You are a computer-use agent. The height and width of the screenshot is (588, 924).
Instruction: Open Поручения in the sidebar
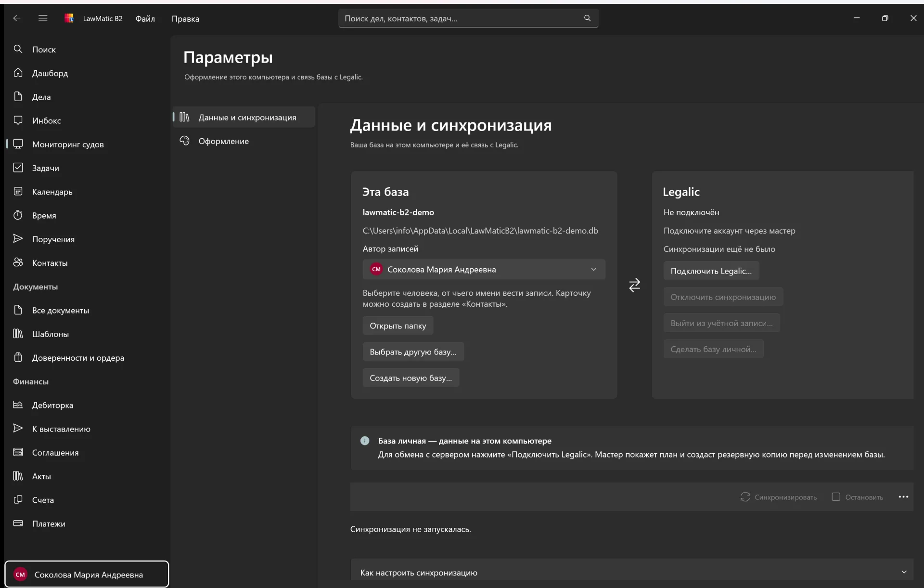[87, 239]
